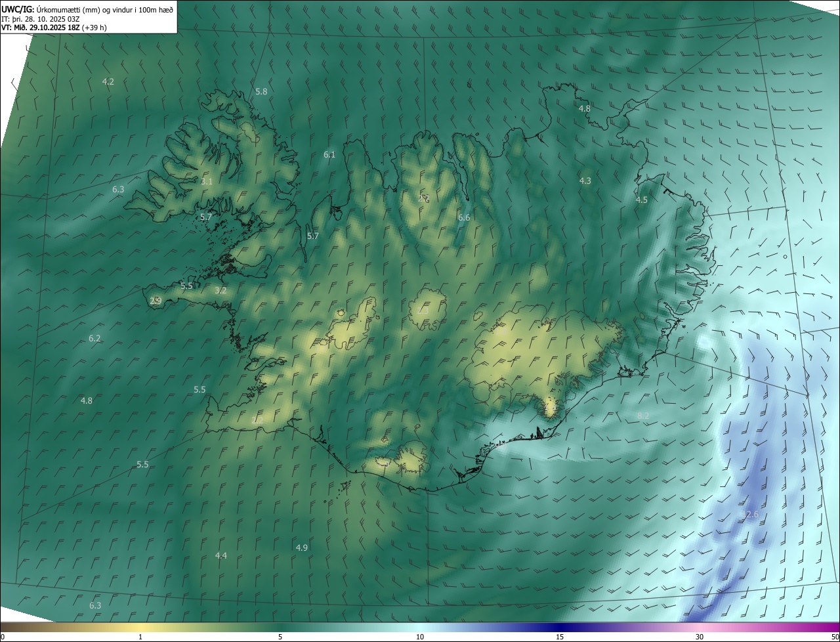Image resolution: width=840 pixels, height=642 pixels.
Task: Click the map value '6.1'
Action: coord(329,155)
